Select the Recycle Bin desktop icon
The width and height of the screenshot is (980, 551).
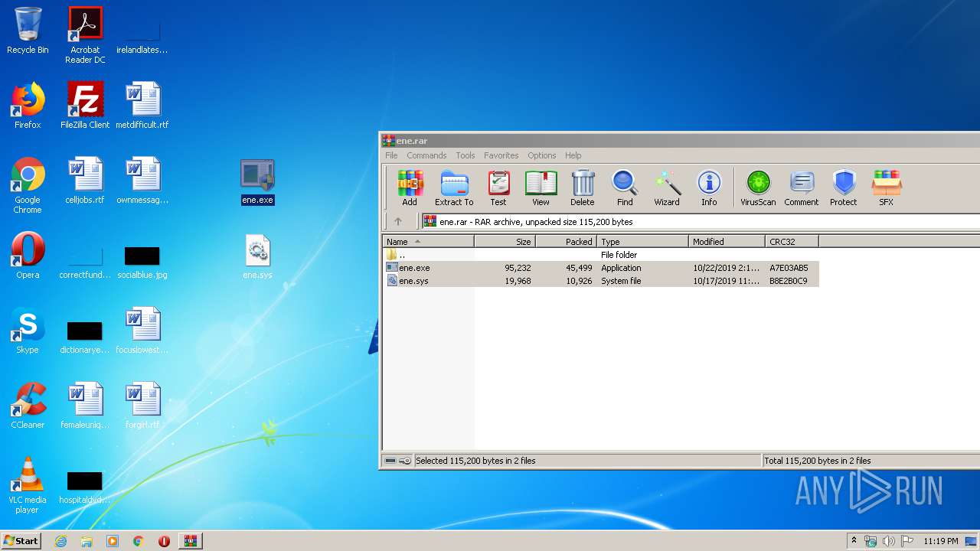28,31
